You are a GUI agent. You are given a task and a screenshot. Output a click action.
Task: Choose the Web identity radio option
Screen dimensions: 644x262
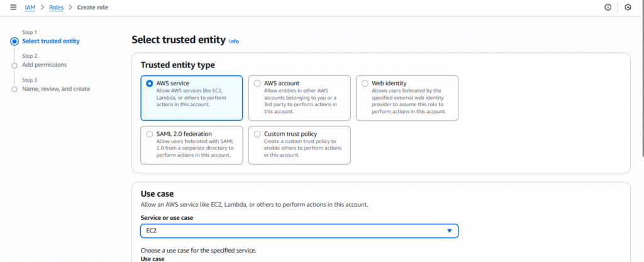pyautogui.click(x=365, y=83)
